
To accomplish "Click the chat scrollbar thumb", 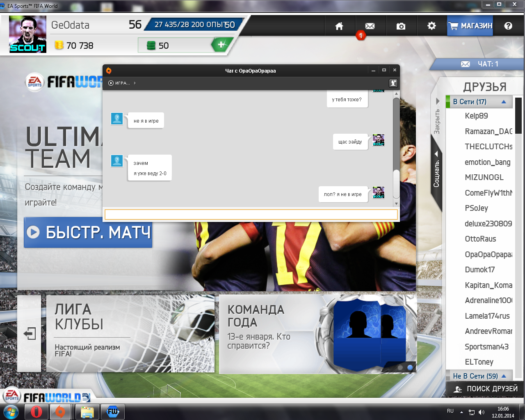I will click(x=396, y=184).
